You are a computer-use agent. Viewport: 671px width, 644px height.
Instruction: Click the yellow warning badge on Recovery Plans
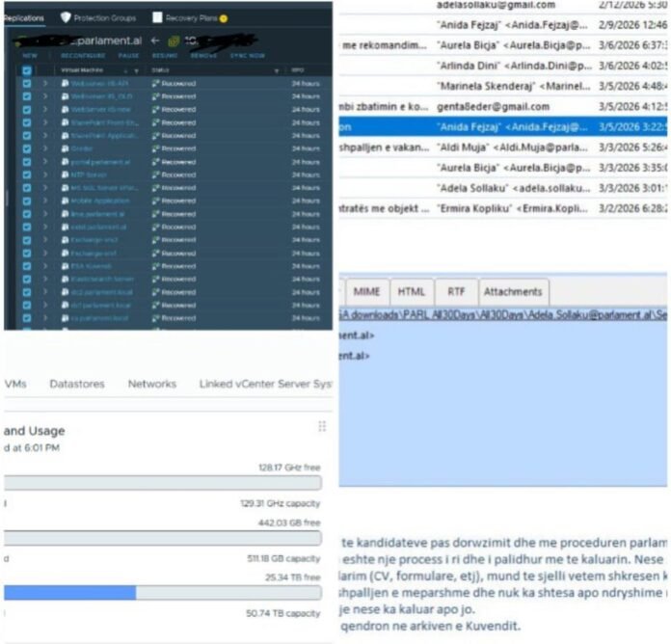(x=224, y=17)
